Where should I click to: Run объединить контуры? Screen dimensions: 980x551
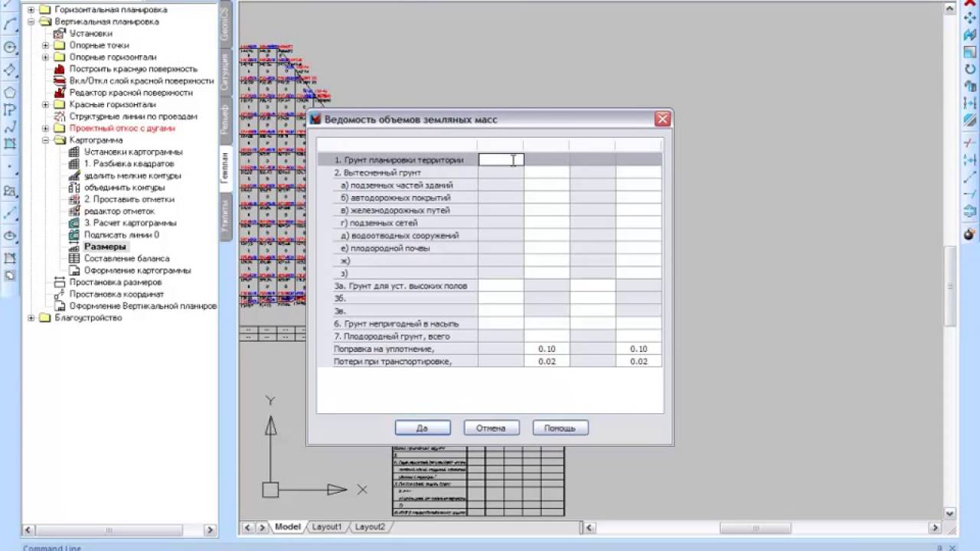coord(124,187)
